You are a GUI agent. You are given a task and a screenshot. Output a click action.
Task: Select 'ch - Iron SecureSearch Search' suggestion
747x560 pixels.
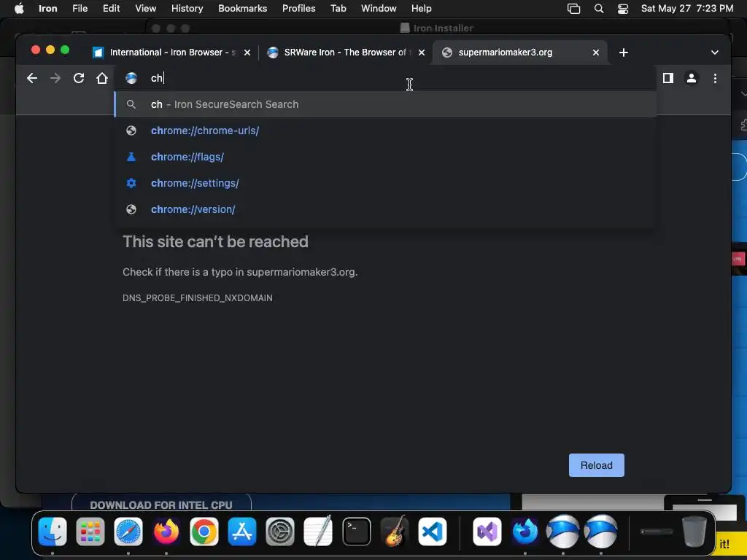(385, 104)
